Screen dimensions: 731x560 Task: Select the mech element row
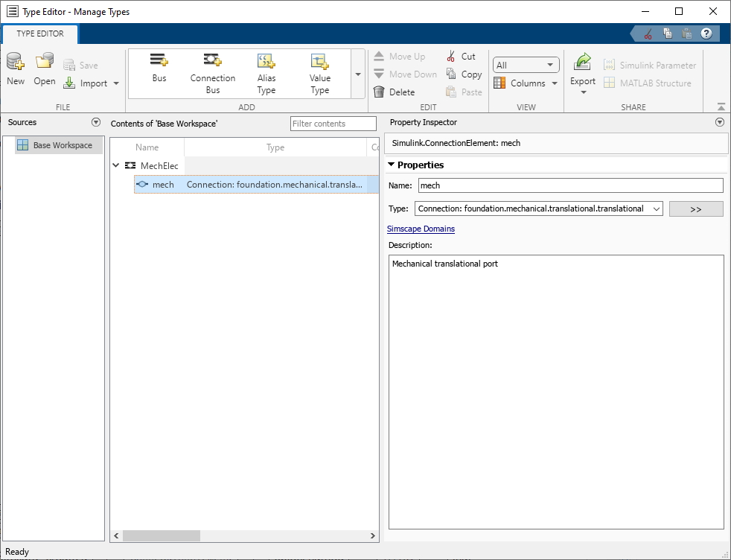(256, 184)
